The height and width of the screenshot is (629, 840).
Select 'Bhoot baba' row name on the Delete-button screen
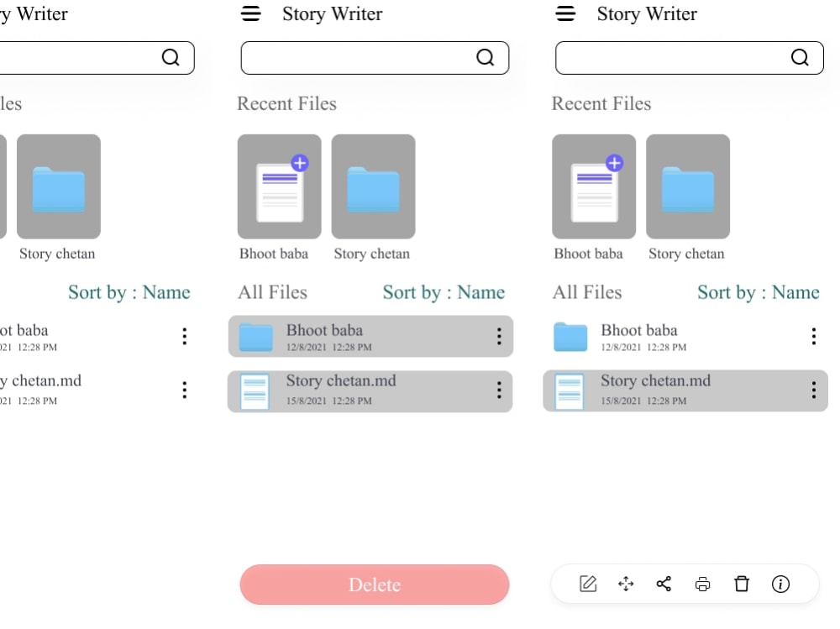point(324,330)
